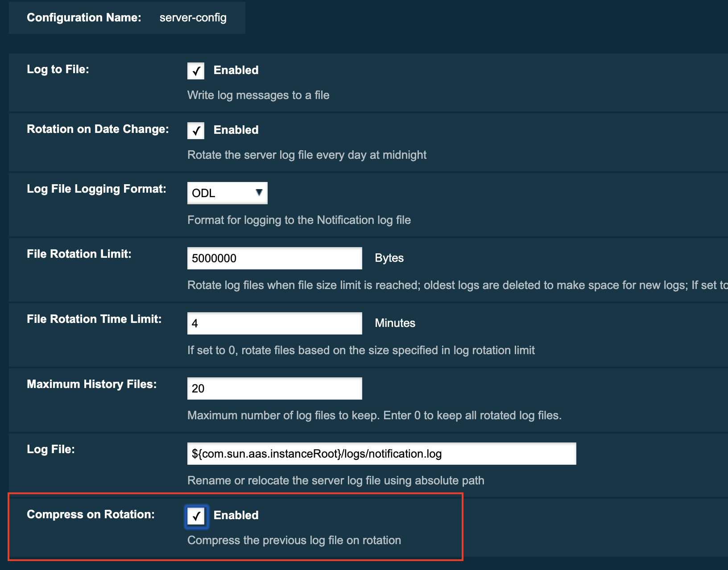The height and width of the screenshot is (570, 728).
Task: Click the File Rotation Limit input field
Action: pyautogui.click(x=274, y=258)
